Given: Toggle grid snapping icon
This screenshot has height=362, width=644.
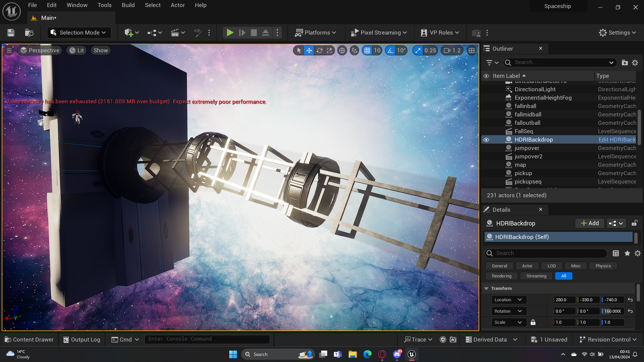Looking at the screenshot, I should [x=367, y=50].
